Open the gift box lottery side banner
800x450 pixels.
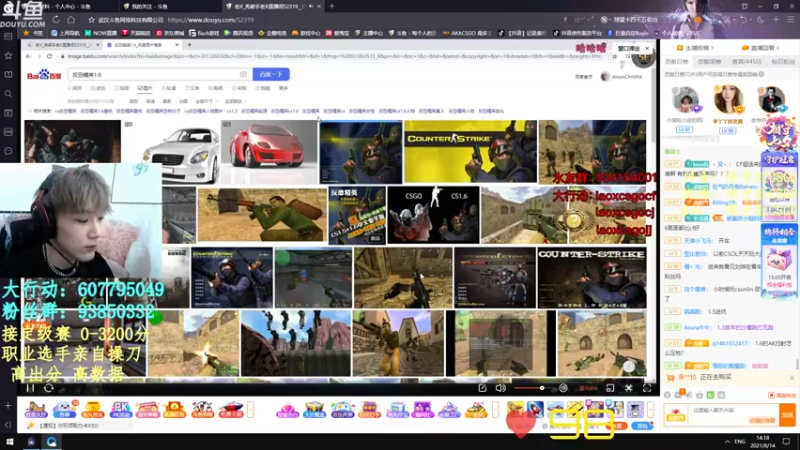click(779, 262)
